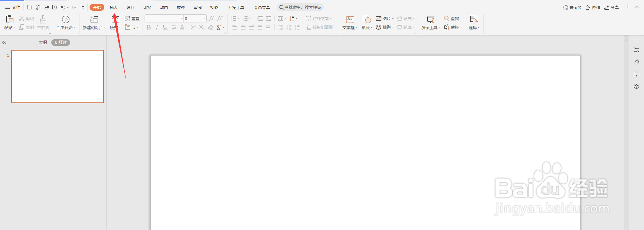644x230 pixels.
Task: Click the Collaborate (协作) button
Action: (593, 7)
